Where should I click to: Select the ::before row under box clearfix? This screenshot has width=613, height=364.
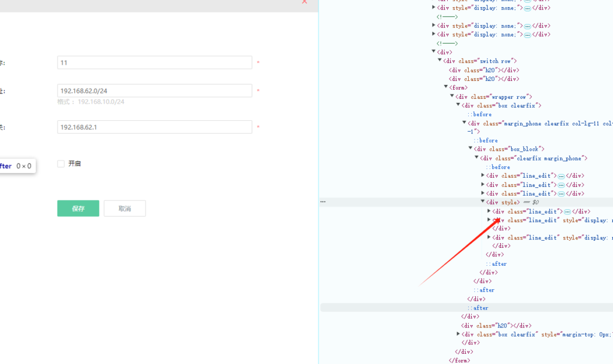[x=480, y=114]
